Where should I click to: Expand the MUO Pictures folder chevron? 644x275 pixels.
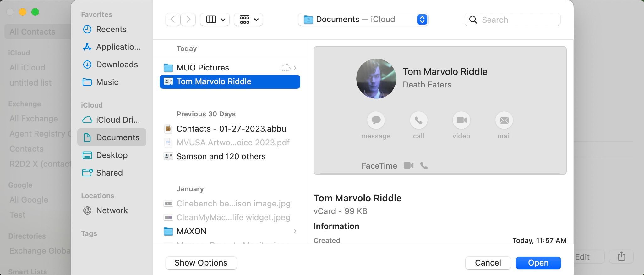[x=295, y=68]
